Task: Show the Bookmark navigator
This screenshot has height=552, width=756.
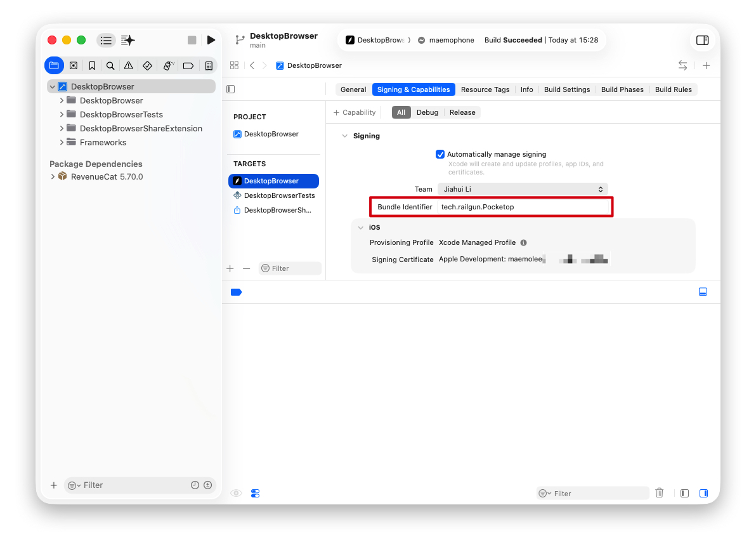Action: (92, 65)
